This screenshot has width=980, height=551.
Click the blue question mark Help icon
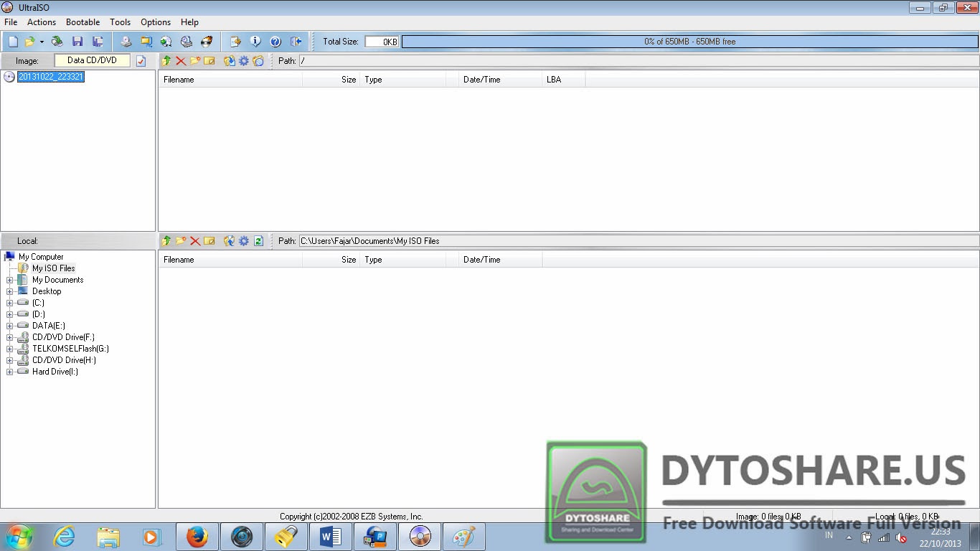(x=275, y=42)
